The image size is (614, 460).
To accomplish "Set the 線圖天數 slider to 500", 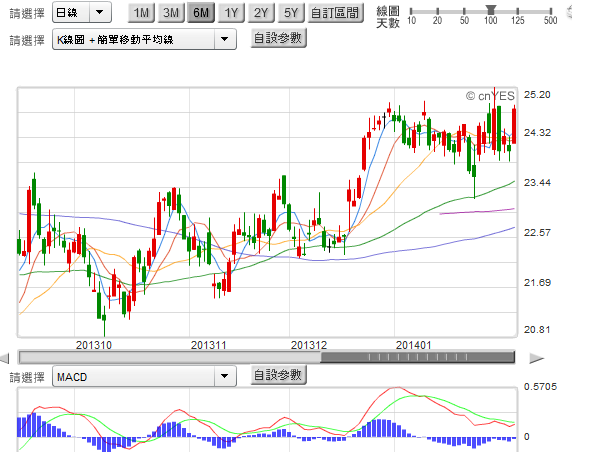I will (x=550, y=12).
